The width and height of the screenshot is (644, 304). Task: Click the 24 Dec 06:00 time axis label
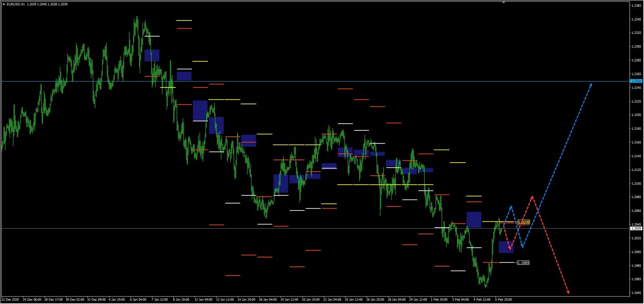[32, 300]
